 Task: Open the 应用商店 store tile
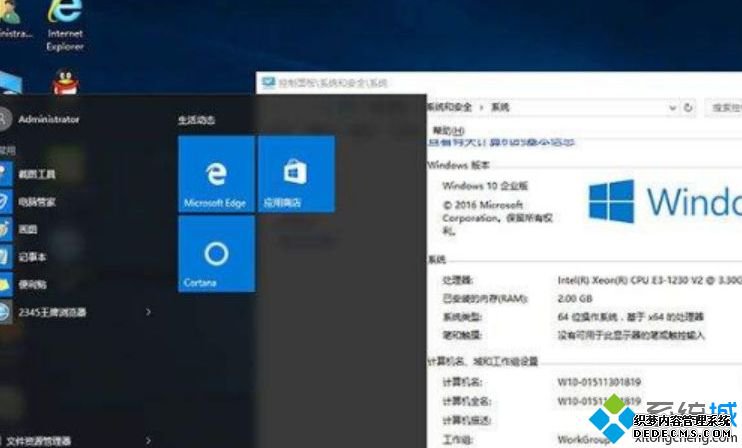pyautogui.click(x=296, y=174)
